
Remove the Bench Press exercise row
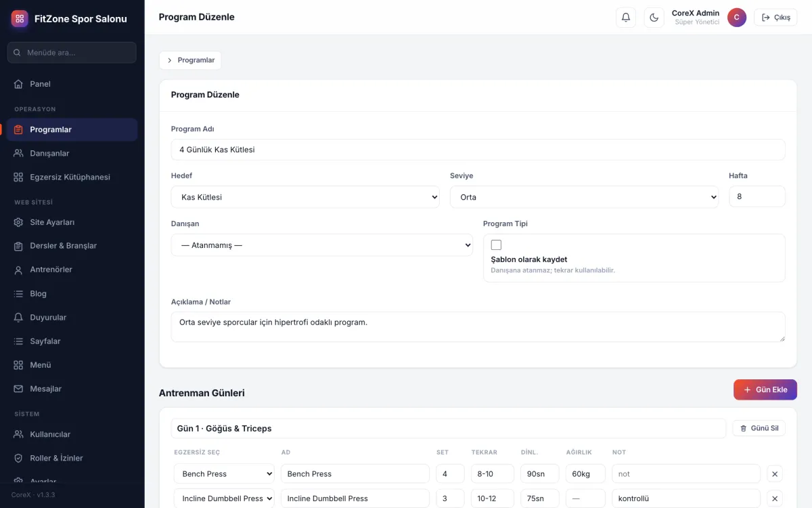(775, 474)
